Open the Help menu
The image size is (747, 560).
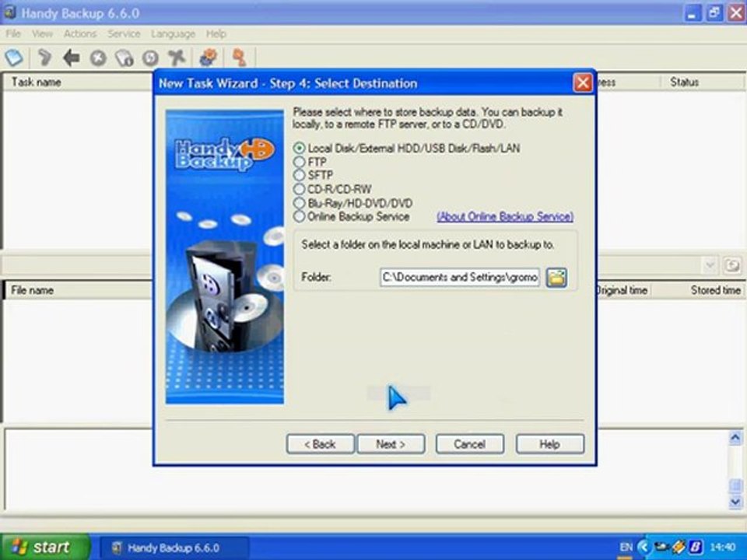(216, 33)
